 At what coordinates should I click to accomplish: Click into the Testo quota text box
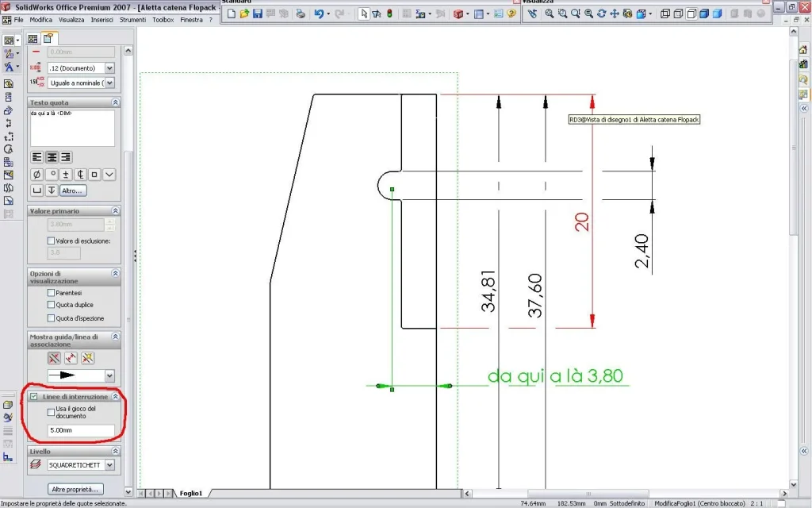click(72, 128)
